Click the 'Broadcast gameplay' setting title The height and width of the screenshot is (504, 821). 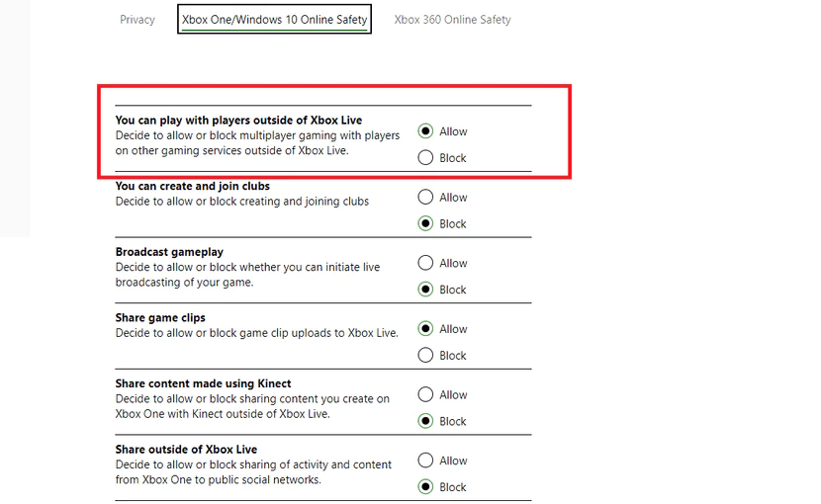coord(169,252)
